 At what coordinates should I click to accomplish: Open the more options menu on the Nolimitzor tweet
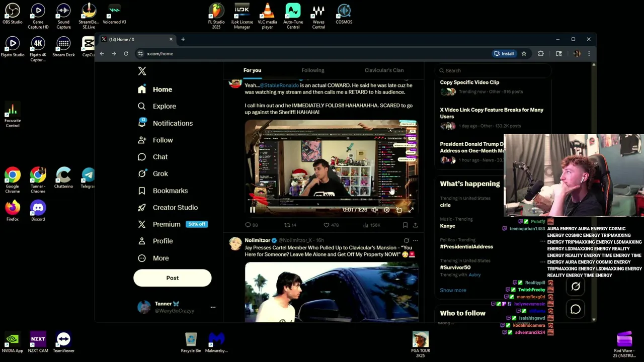click(x=415, y=240)
